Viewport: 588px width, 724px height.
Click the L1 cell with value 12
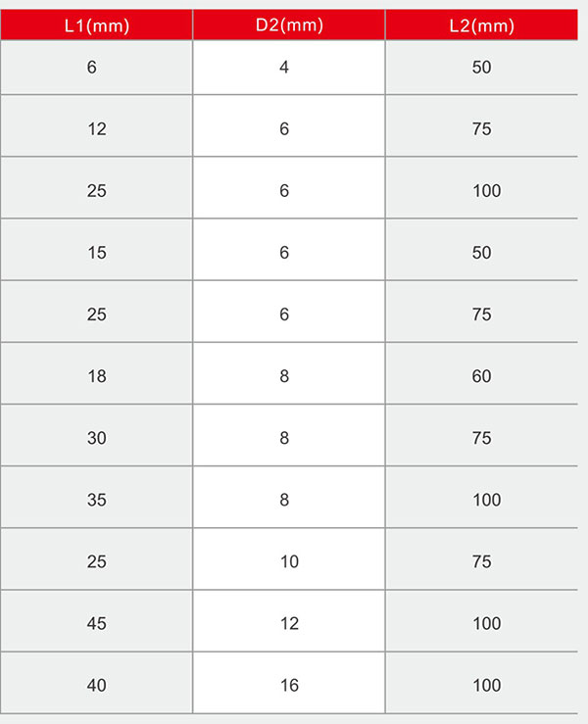tap(97, 126)
